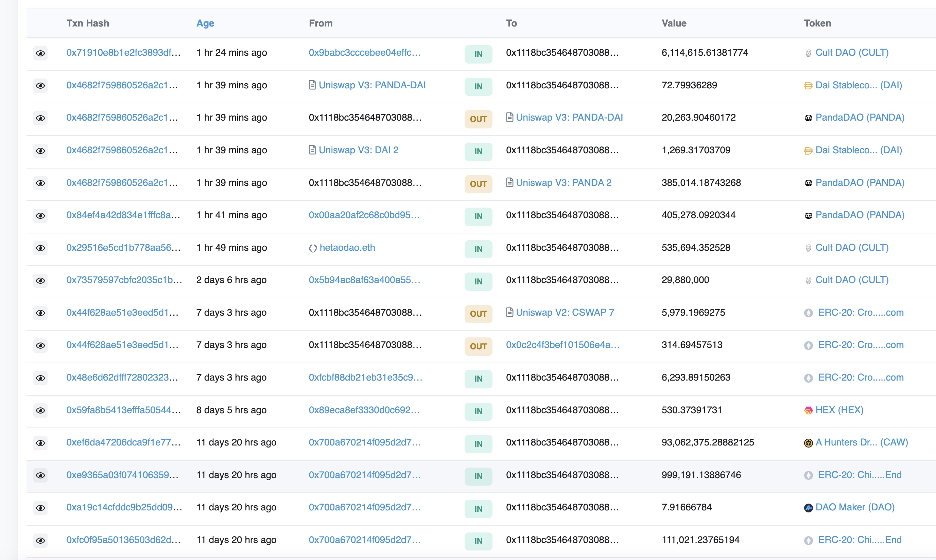Click Cult DAO token icon in 29,880,000 row
Image resolution: width=936 pixels, height=560 pixels.
click(x=809, y=280)
